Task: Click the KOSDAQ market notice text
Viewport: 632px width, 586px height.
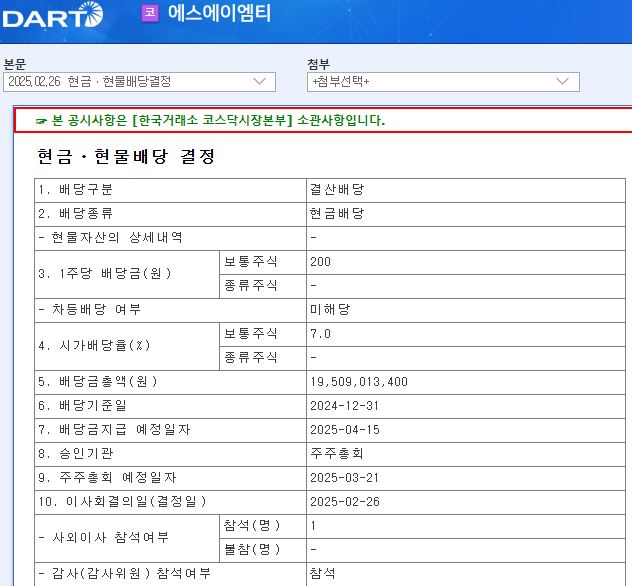Action: click(x=218, y=120)
